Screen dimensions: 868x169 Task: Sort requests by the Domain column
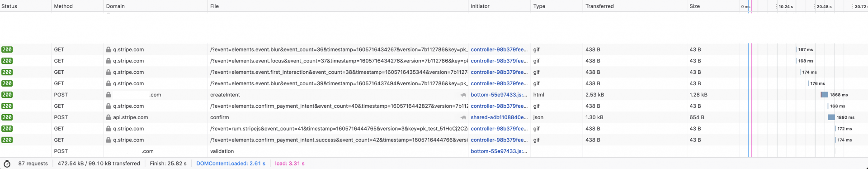156,6
